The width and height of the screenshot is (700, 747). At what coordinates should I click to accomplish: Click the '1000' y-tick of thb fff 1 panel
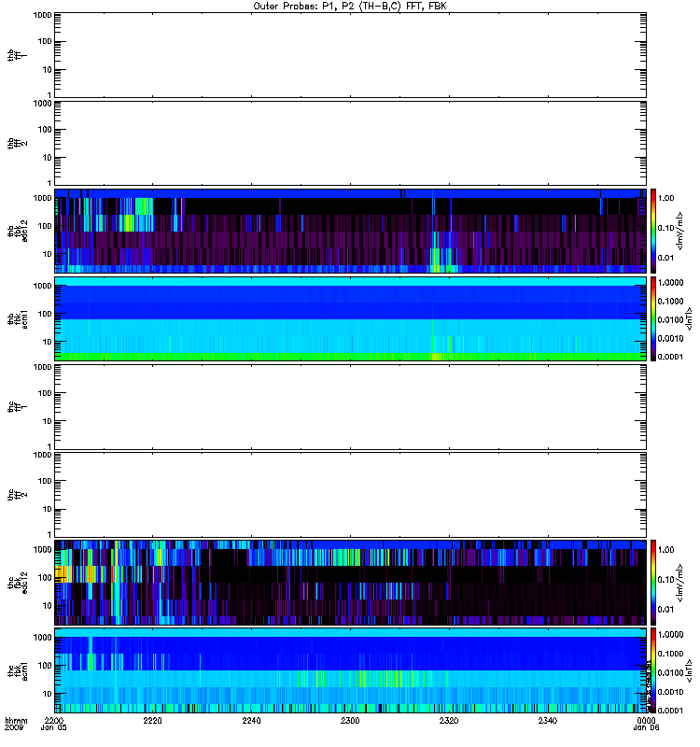coord(42,15)
